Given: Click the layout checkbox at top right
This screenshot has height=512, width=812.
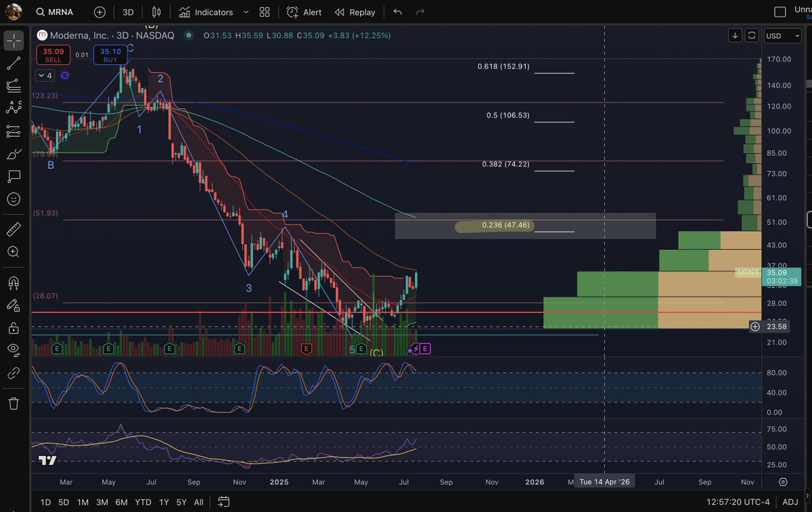Looking at the screenshot, I should (x=780, y=12).
